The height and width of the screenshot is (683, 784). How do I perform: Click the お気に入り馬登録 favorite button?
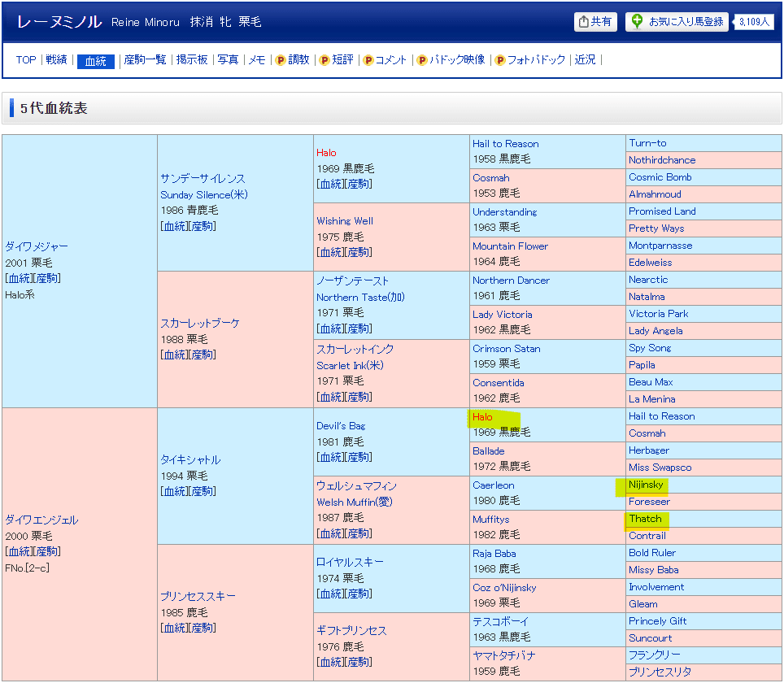[x=677, y=21]
